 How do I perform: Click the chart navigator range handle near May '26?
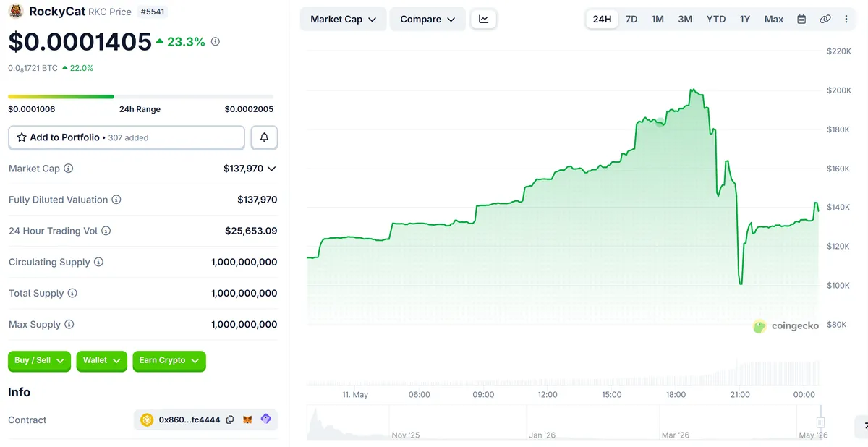pos(821,422)
